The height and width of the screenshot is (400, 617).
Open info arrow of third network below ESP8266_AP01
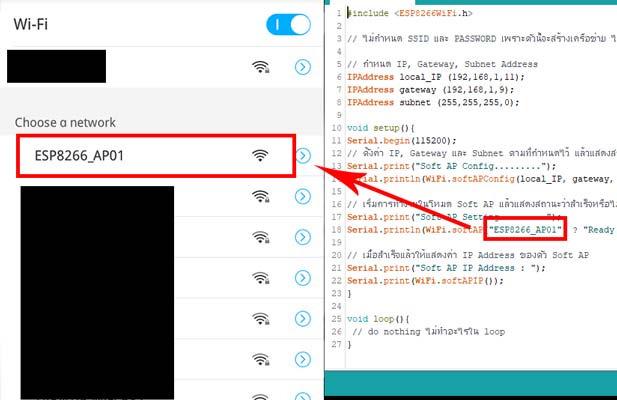[303, 278]
